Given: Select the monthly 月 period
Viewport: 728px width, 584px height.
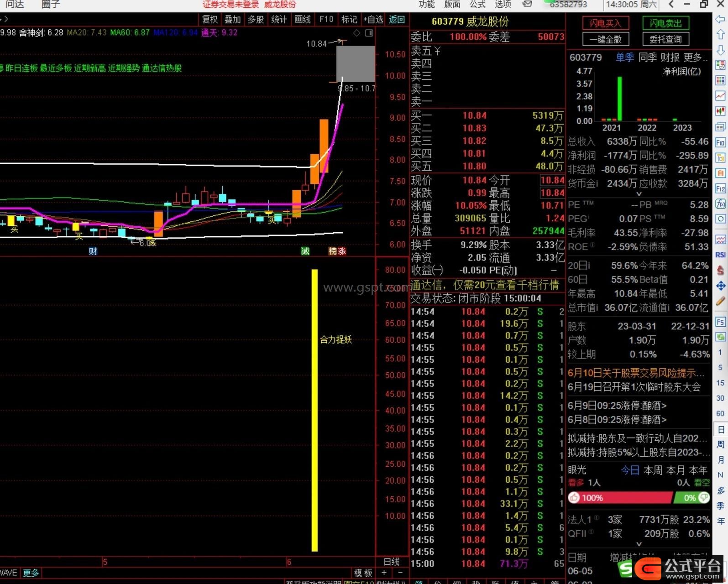Looking at the screenshot, I should click(x=720, y=459).
